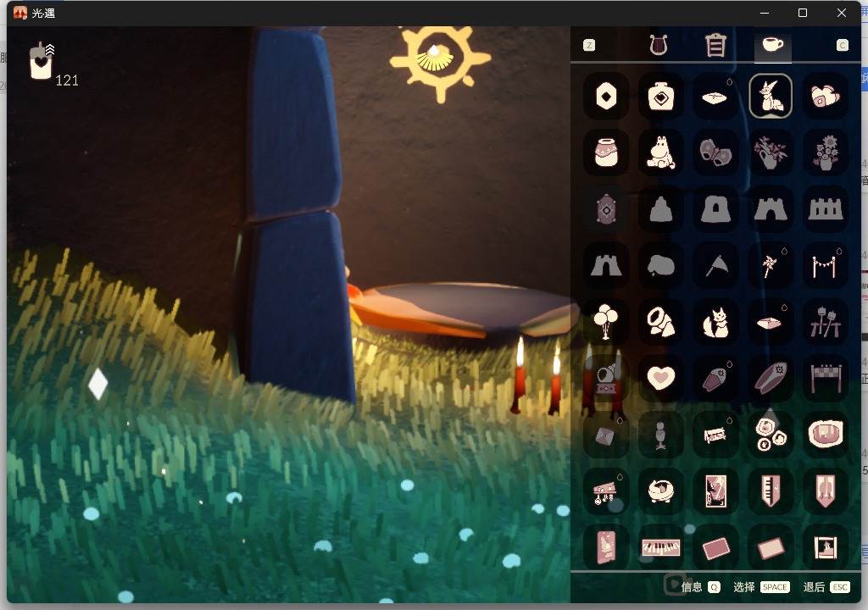
Task: Select the butterfly-shaped prop
Action: coord(715,152)
